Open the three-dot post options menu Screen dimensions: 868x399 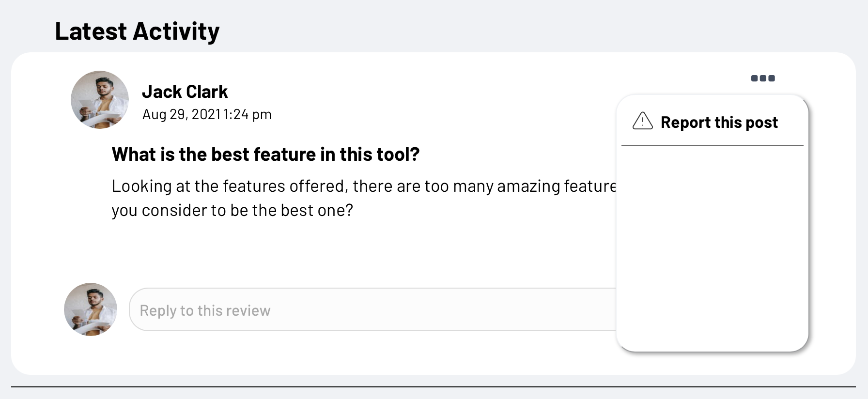(x=763, y=78)
